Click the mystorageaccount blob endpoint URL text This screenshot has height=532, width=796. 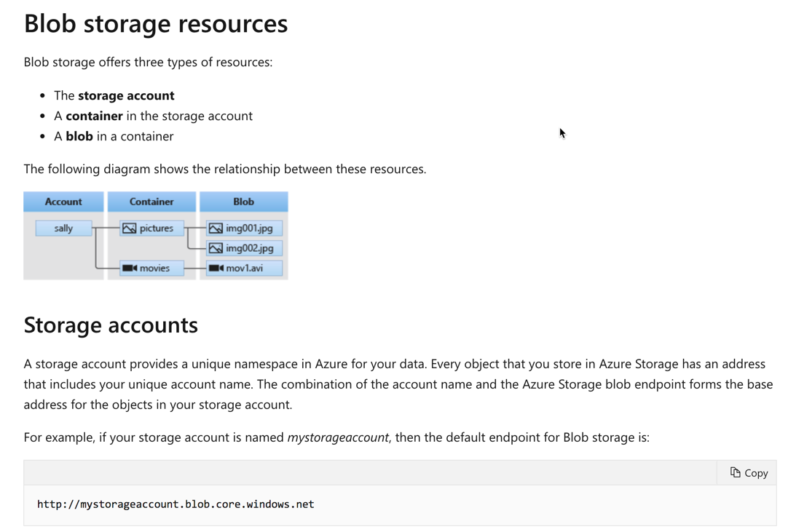(x=176, y=504)
